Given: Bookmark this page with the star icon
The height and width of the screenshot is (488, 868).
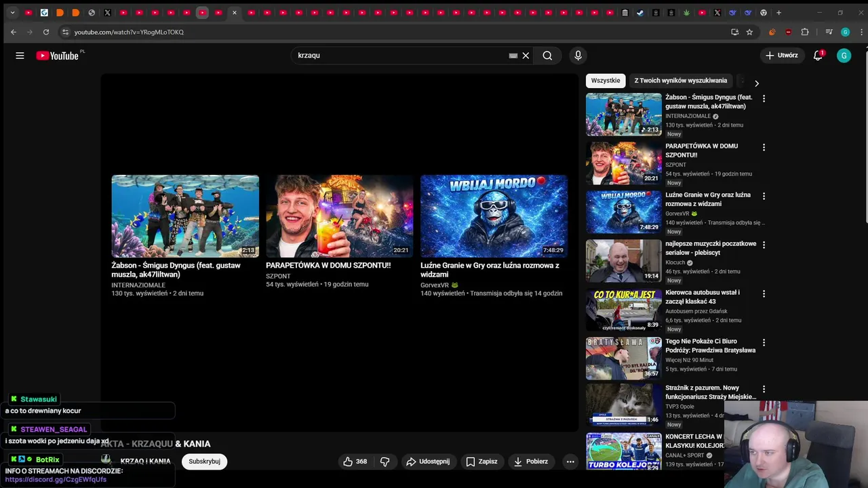Looking at the screenshot, I should click(749, 32).
